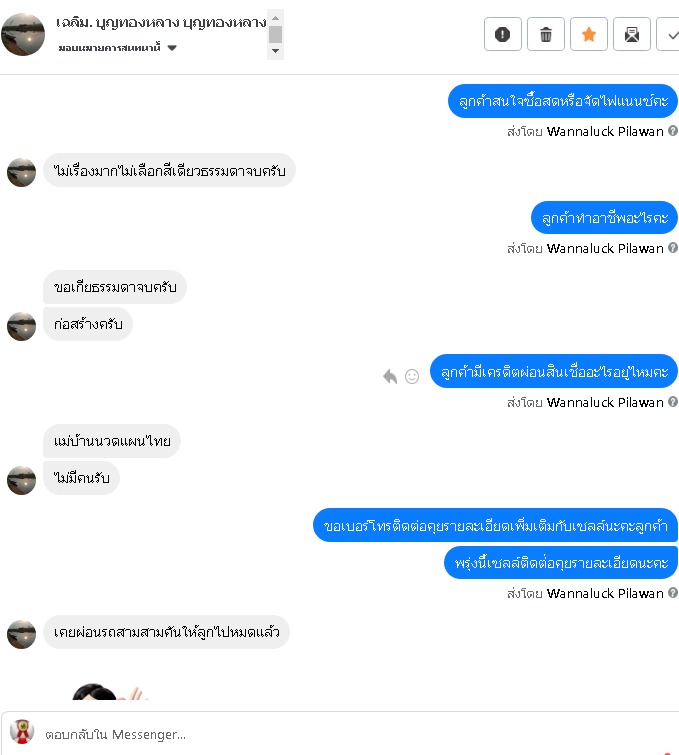Viewport: 679px width, 755px height.
Task: Click the customer avatar beside the ก่อสร้างครับ message
Action: 21,326
